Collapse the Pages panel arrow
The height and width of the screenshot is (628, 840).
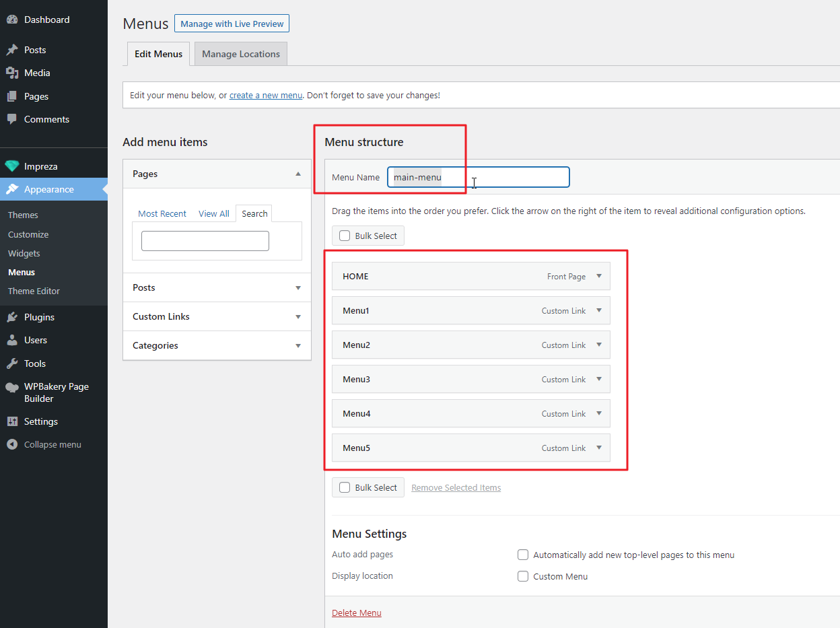click(298, 174)
